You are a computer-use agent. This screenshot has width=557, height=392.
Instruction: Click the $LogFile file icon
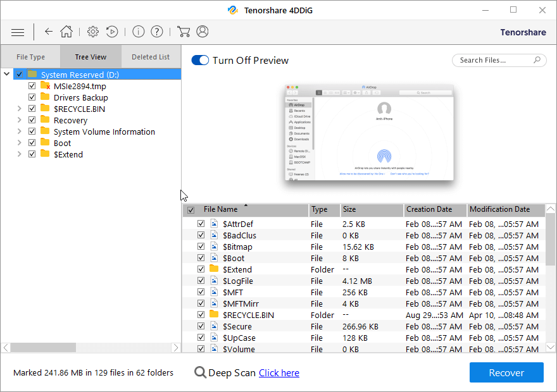[214, 281]
